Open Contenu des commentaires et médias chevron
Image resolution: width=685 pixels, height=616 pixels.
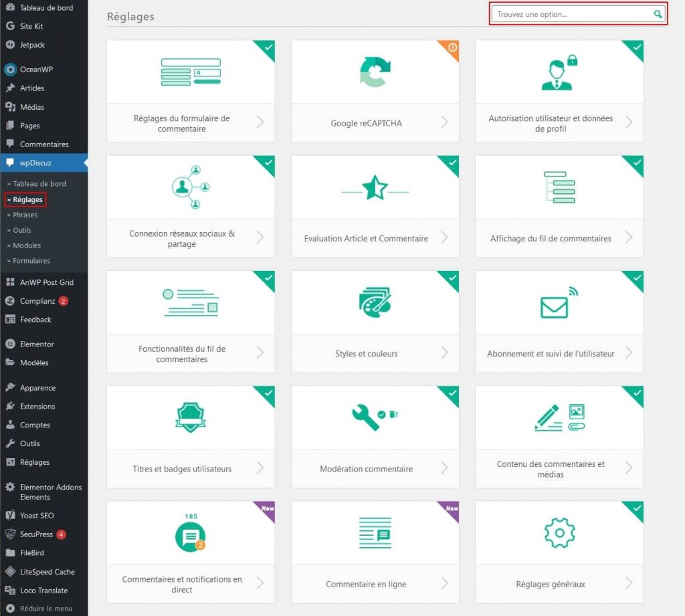tap(629, 468)
